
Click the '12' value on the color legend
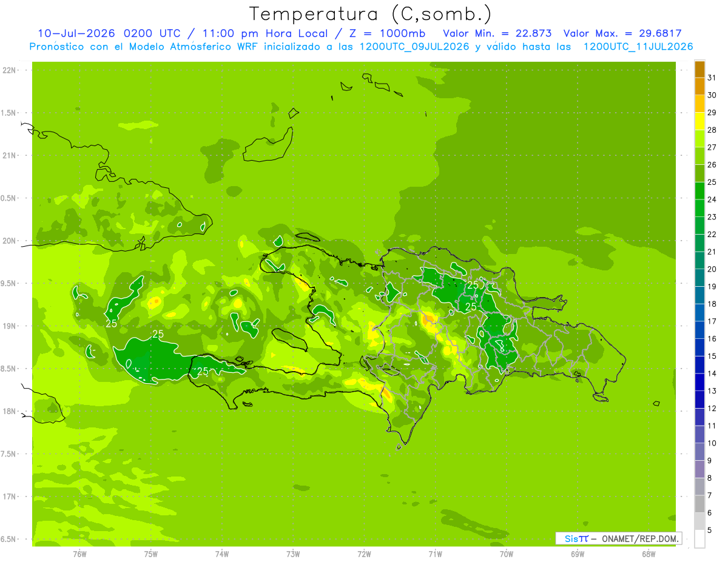712,409
